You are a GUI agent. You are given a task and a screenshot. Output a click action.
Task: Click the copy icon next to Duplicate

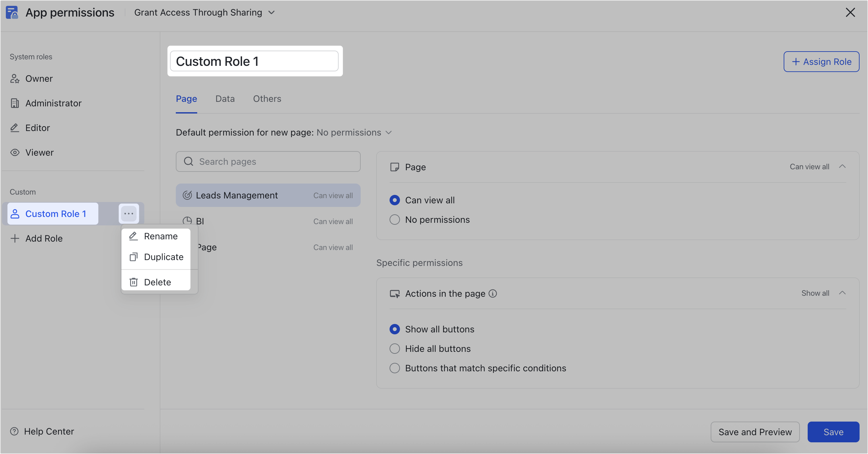pyautogui.click(x=134, y=257)
